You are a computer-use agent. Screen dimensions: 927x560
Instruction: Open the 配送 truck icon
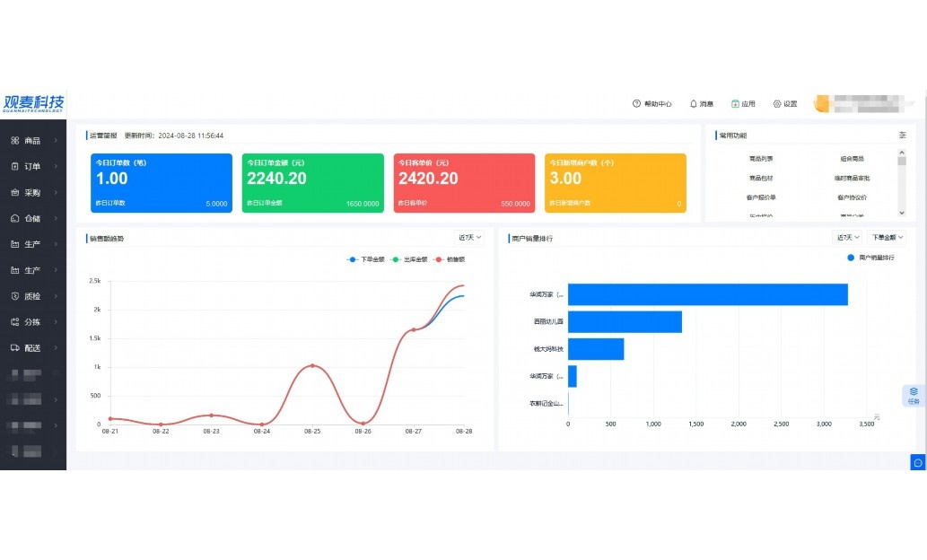(x=15, y=348)
